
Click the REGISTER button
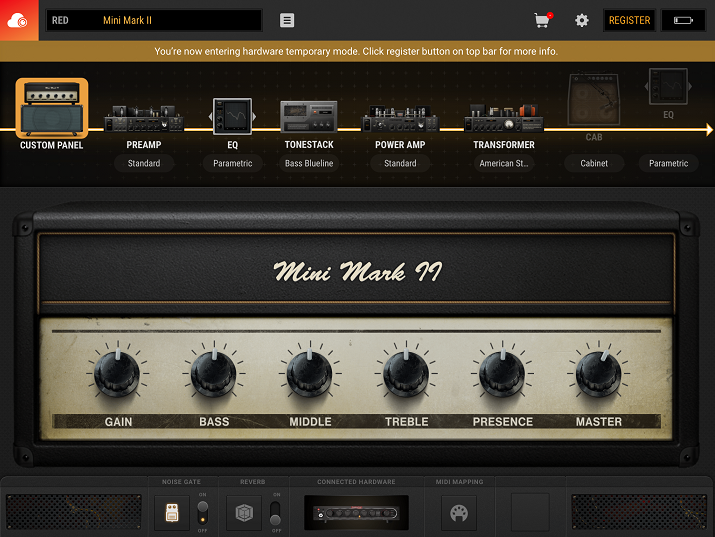[x=629, y=20]
